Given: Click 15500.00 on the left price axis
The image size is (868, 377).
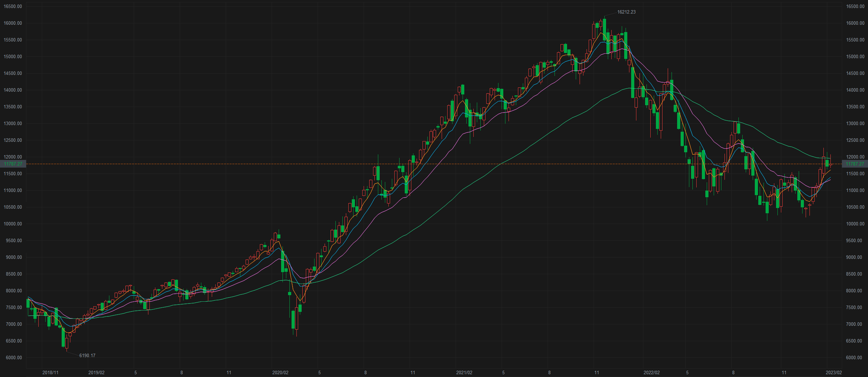Looking at the screenshot, I should 13,40.
